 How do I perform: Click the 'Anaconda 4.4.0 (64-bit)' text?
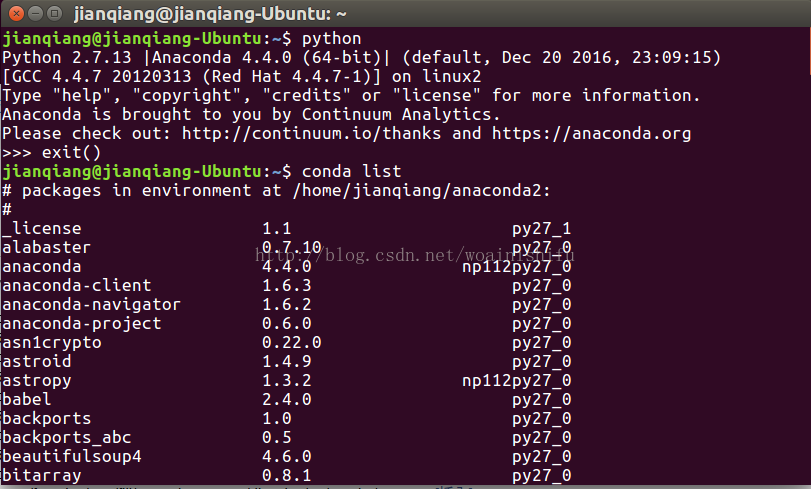tap(266, 57)
